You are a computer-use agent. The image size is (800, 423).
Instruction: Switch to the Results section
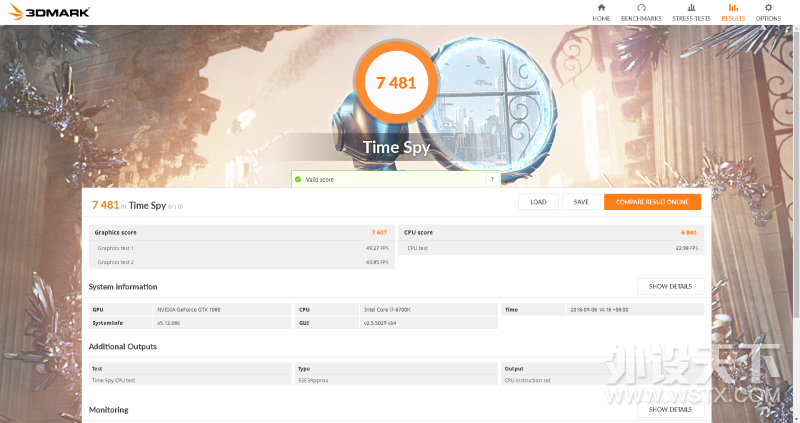[x=733, y=13]
